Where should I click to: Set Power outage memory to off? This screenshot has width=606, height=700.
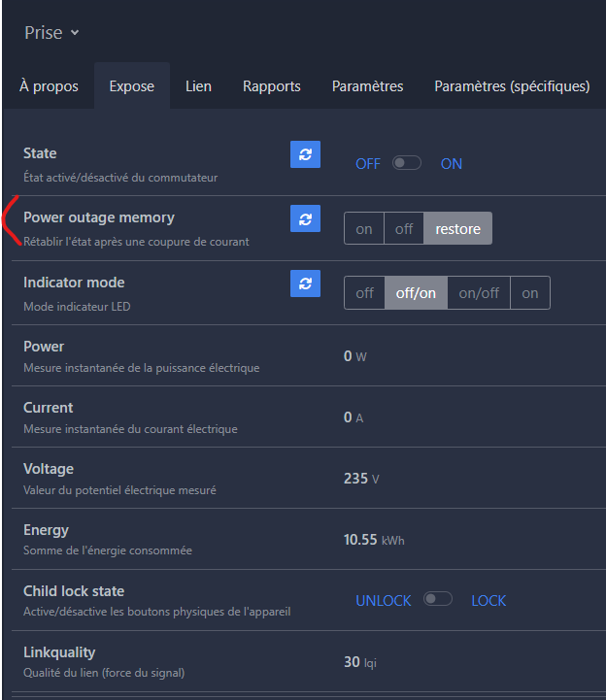pyautogui.click(x=404, y=228)
